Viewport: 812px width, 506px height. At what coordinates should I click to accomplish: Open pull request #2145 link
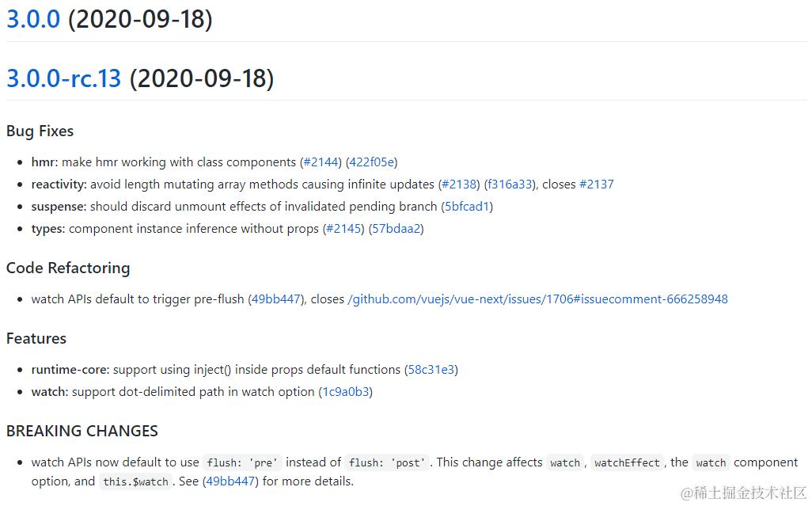[x=343, y=229]
